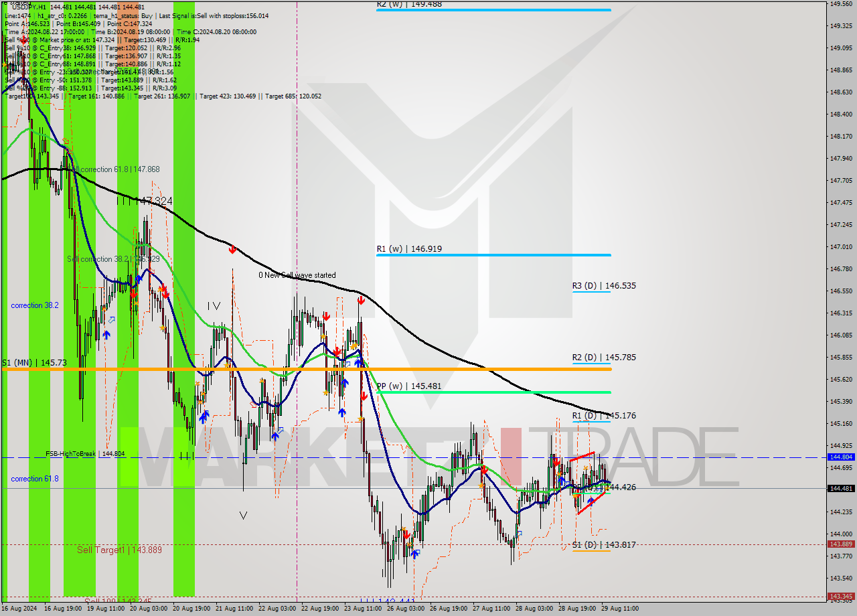Select the 'R2 (D) | 145.785' label
The height and width of the screenshot is (616, 857).
(x=604, y=357)
